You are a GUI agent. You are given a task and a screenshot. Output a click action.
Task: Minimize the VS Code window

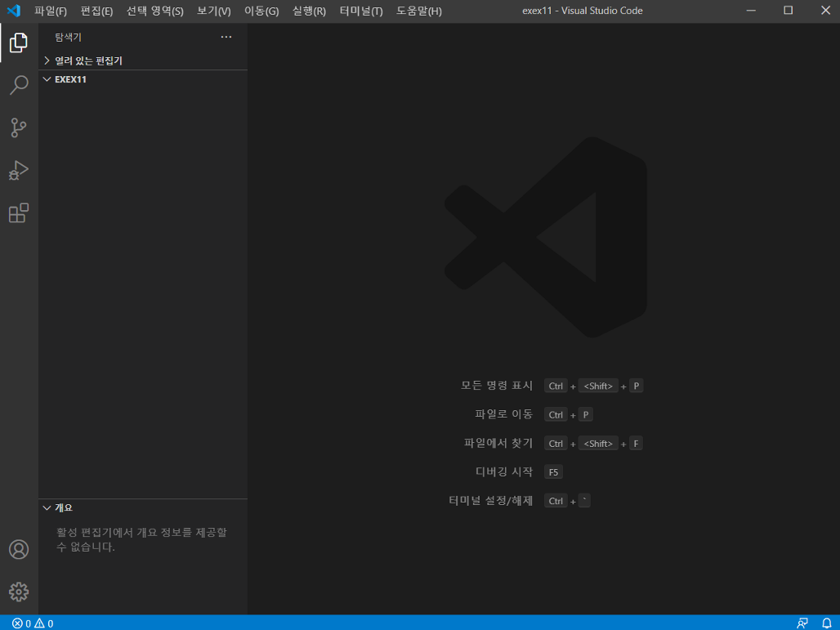751,10
